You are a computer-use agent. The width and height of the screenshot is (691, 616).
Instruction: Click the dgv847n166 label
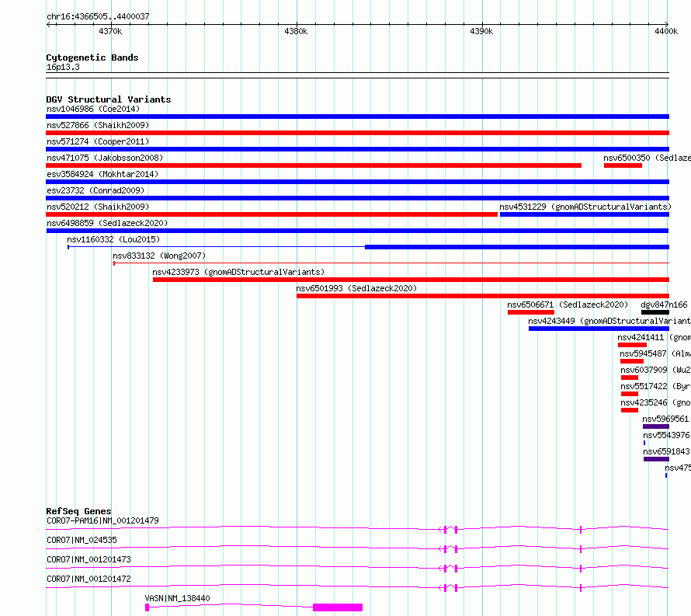[x=664, y=305]
